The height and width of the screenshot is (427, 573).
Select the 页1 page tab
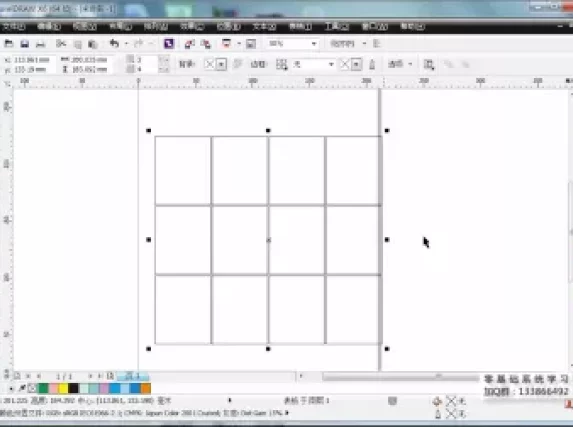tap(133, 376)
